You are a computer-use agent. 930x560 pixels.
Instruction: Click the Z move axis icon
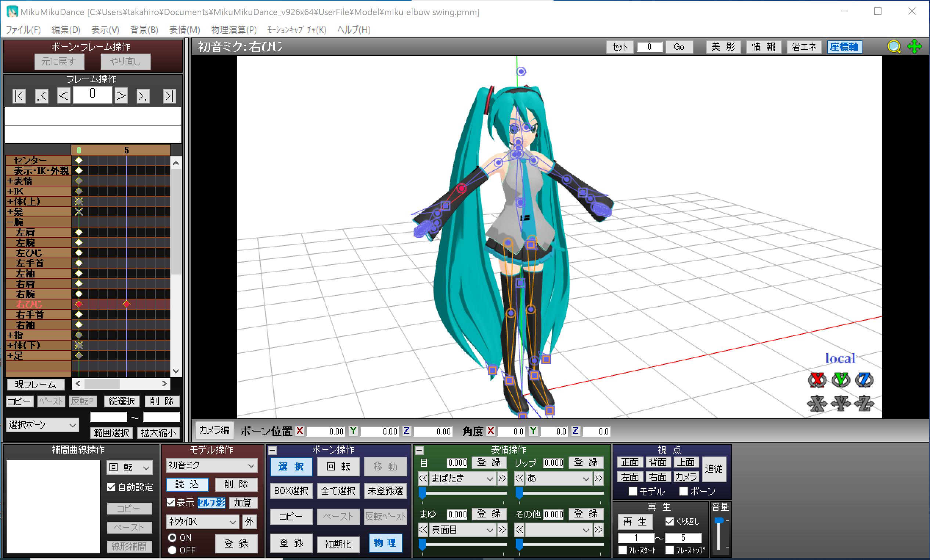click(x=864, y=403)
